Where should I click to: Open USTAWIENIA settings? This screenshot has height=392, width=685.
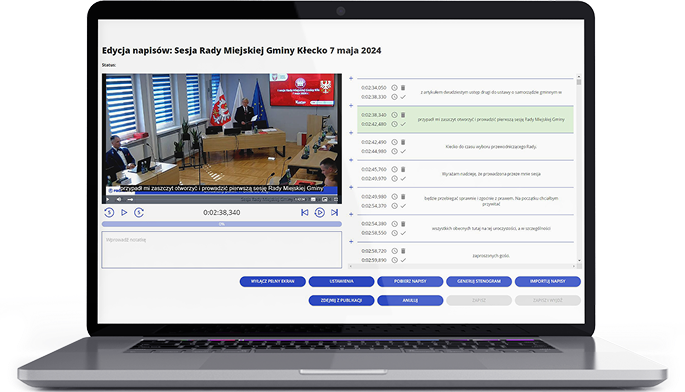[x=341, y=281]
